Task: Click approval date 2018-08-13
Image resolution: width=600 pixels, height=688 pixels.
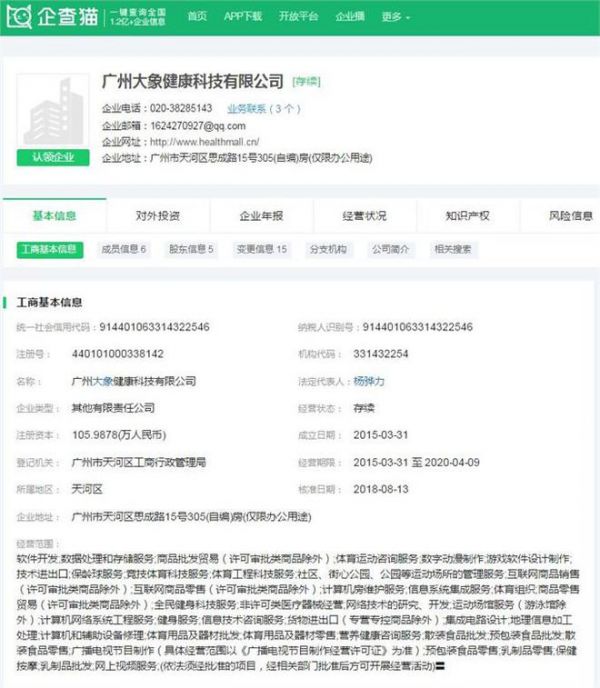Action: (381, 489)
